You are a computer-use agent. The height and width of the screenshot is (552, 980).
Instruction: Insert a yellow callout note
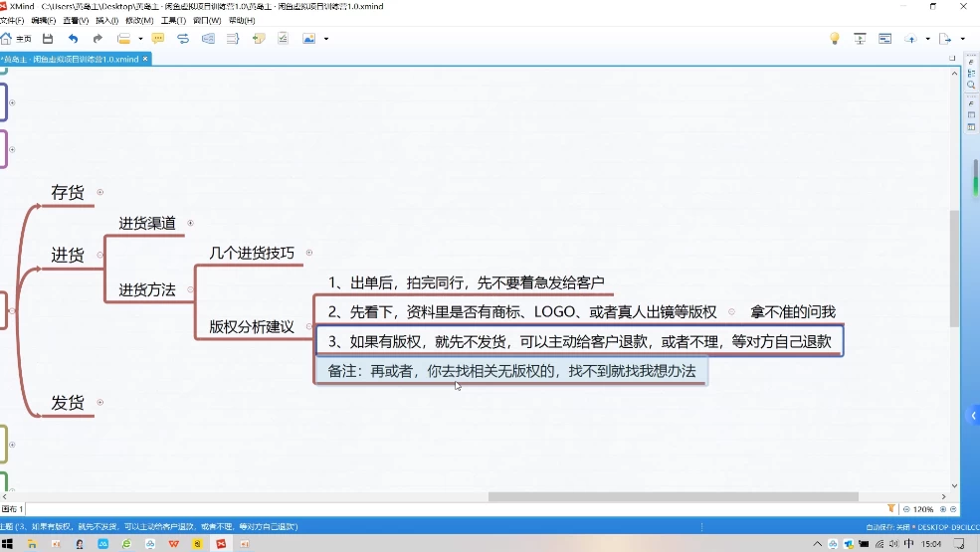(x=157, y=39)
